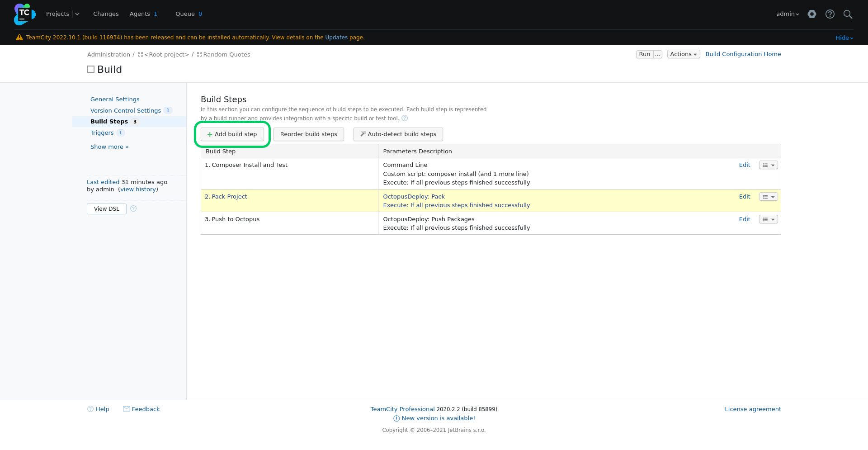Open OctopusDeploy: Pack description link
Viewport: 868px width, 450px height.
tap(414, 197)
